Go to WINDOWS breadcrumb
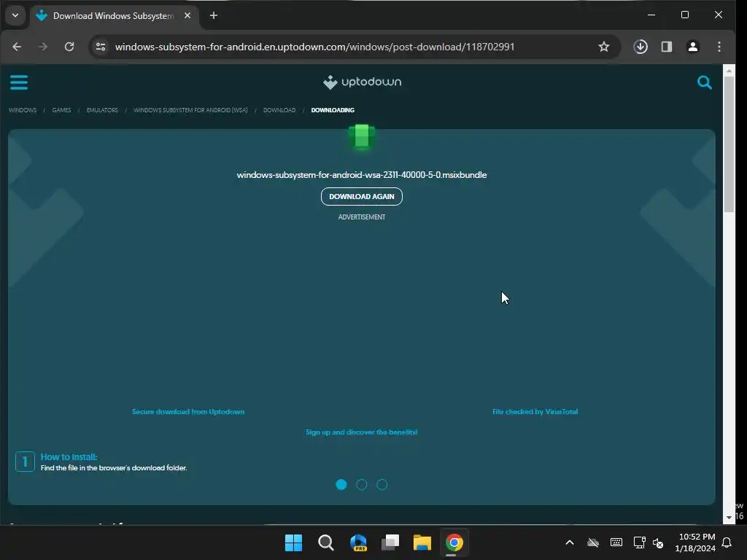 tap(23, 110)
